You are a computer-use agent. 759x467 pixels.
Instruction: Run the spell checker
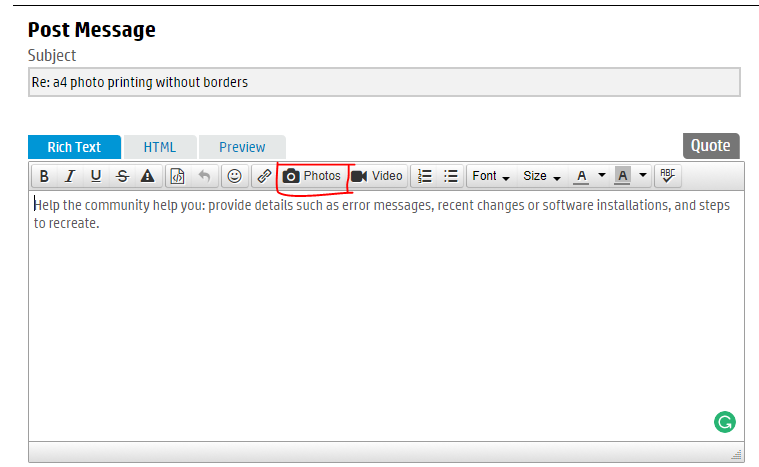click(667, 176)
